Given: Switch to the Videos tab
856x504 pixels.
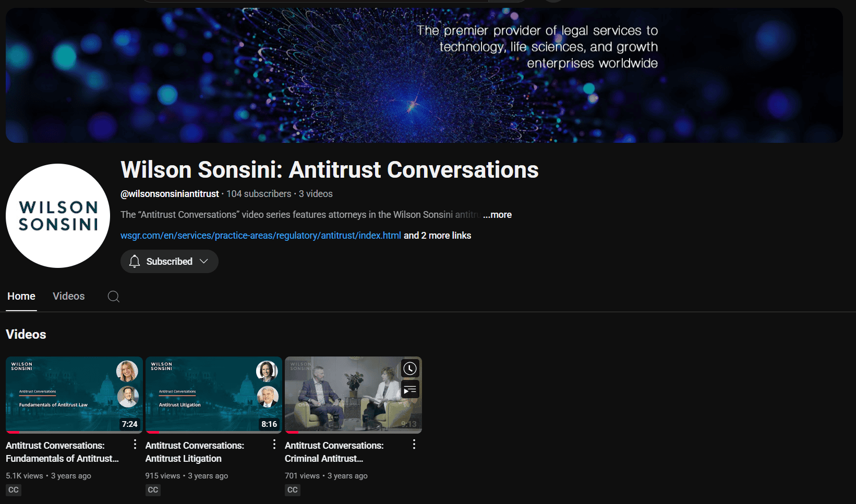Looking at the screenshot, I should (68, 296).
